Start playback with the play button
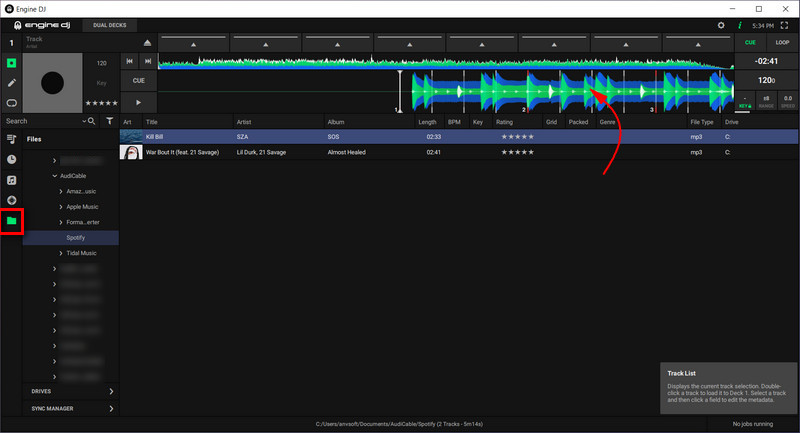 138,103
